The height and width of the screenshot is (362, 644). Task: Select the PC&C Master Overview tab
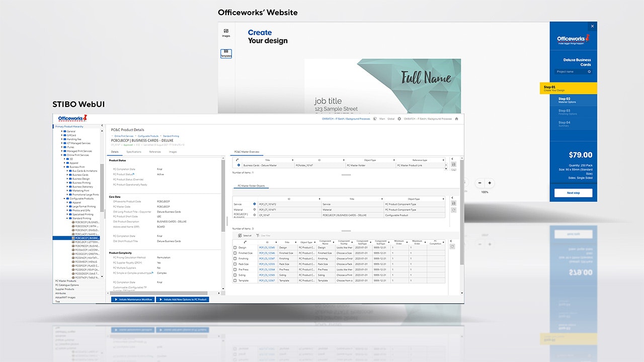click(247, 151)
